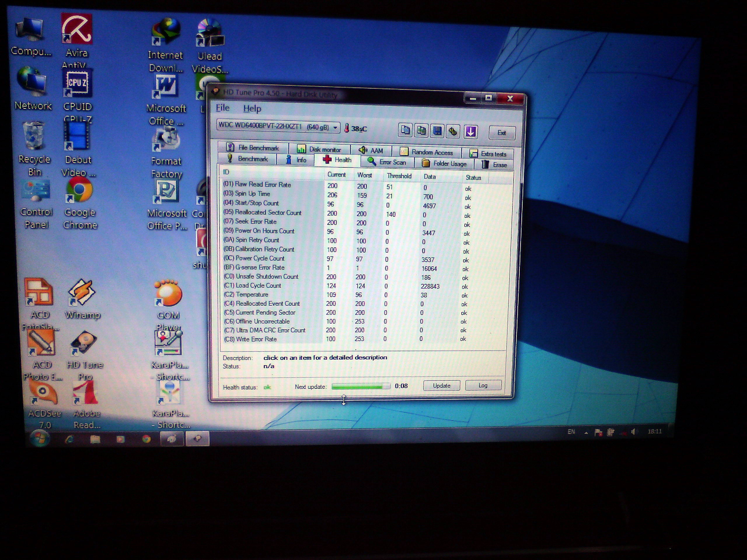This screenshot has width=747, height=560.
Task: Click the copy text to clipboard icon
Action: tap(405, 130)
